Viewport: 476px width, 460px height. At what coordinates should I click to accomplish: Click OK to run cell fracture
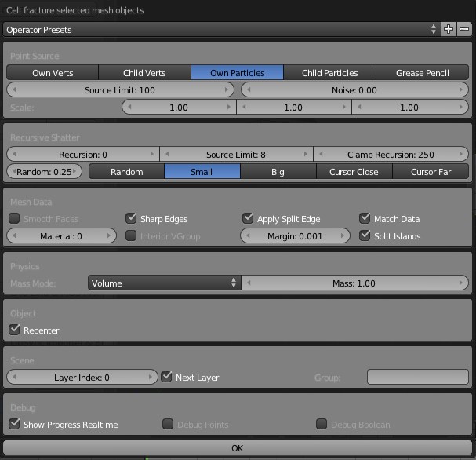pyautogui.click(x=238, y=448)
